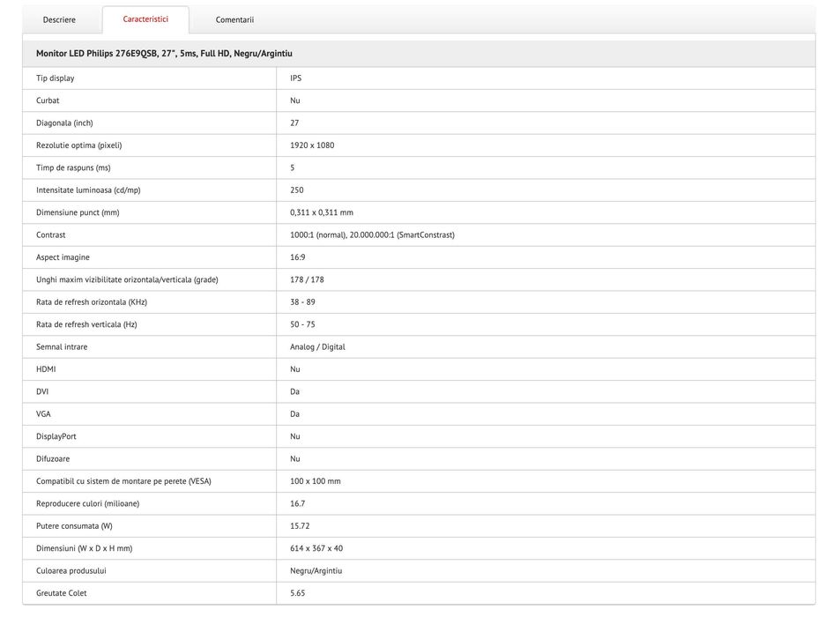Click 'Unghi maxim vizibilitate' label
Image resolution: width=840 pixels, height=617 pixels.
click(127, 280)
